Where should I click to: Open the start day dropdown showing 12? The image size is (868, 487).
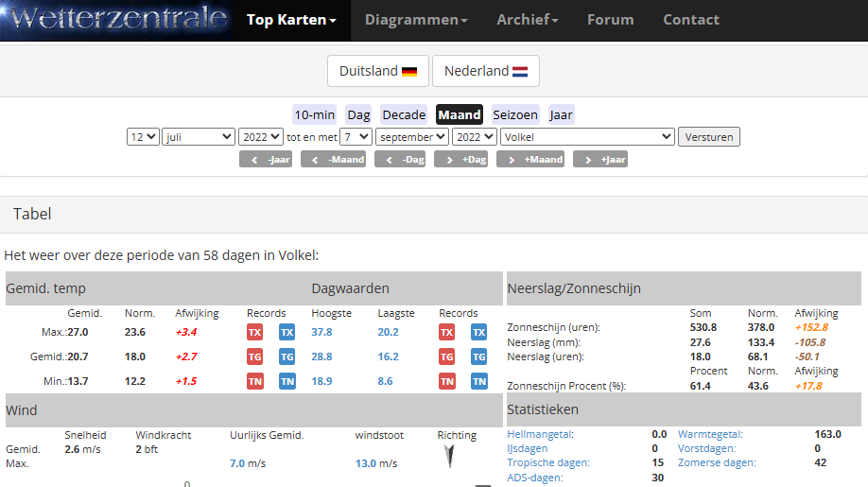click(x=143, y=137)
